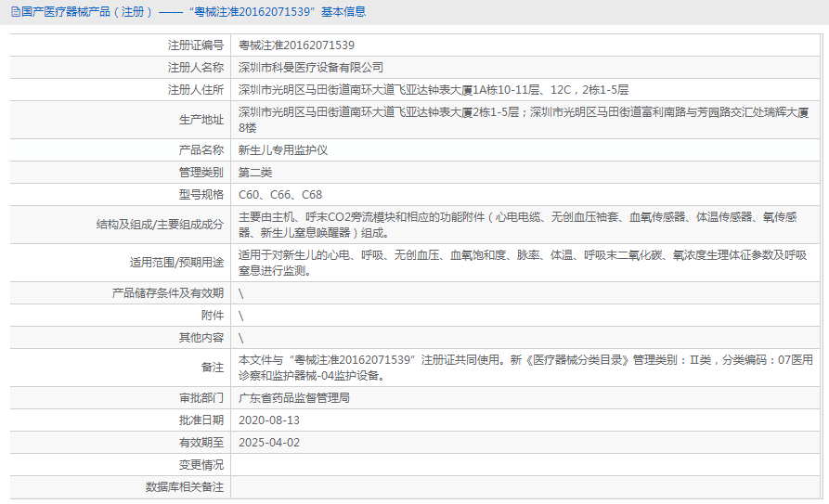Select the registrant address ending 2栋1-5层

pyautogui.click(x=433, y=90)
